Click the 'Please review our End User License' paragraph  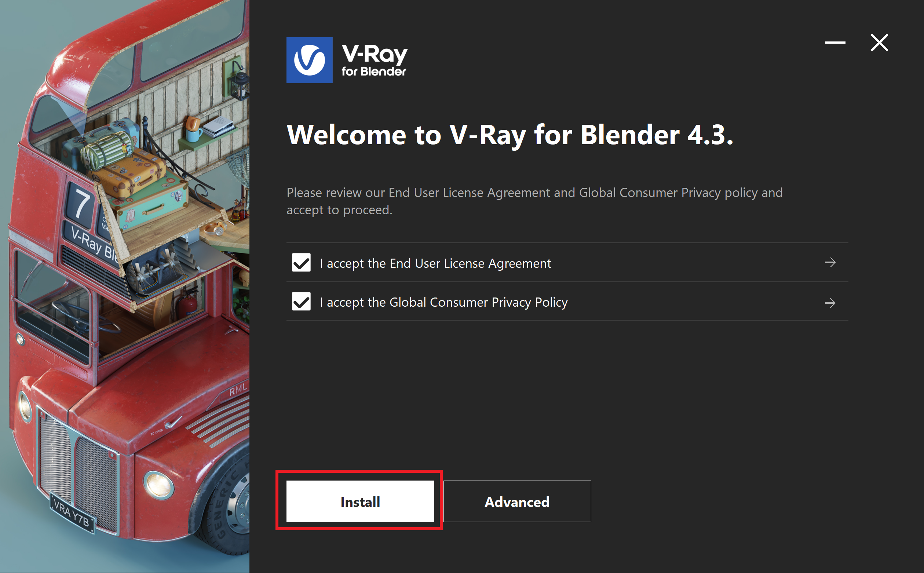[x=534, y=201]
